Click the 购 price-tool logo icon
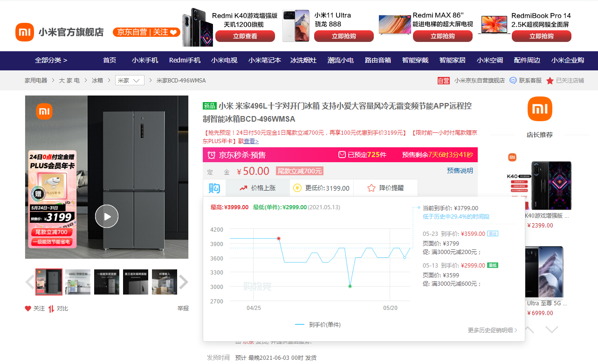This screenshot has width=598, height=364. pyautogui.click(x=214, y=188)
